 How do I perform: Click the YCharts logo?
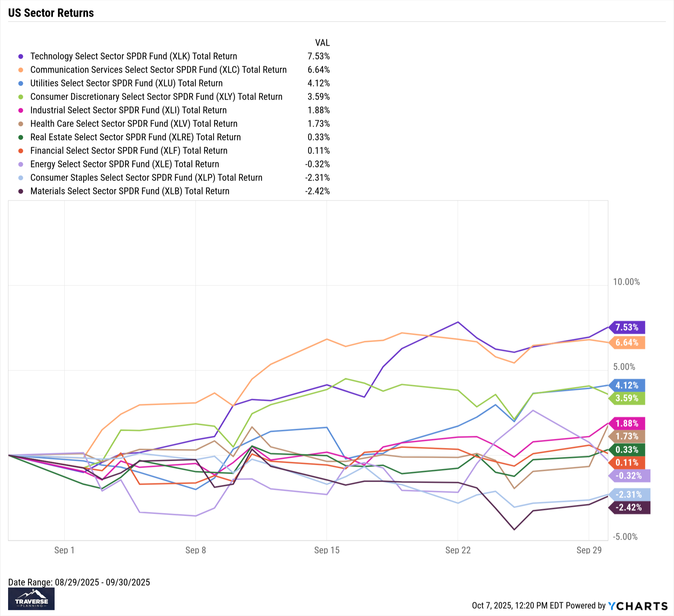638,606
